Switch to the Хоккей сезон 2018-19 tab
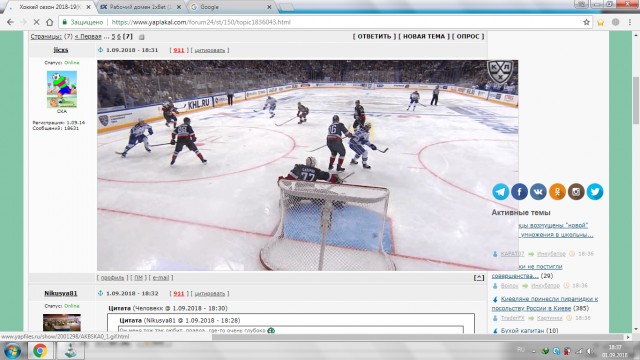The image size is (640, 360). tap(50, 7)
